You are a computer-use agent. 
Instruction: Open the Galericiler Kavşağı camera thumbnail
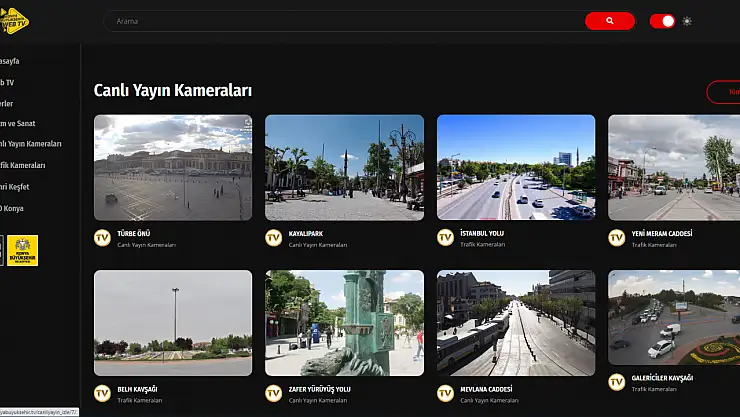(674, 317)
